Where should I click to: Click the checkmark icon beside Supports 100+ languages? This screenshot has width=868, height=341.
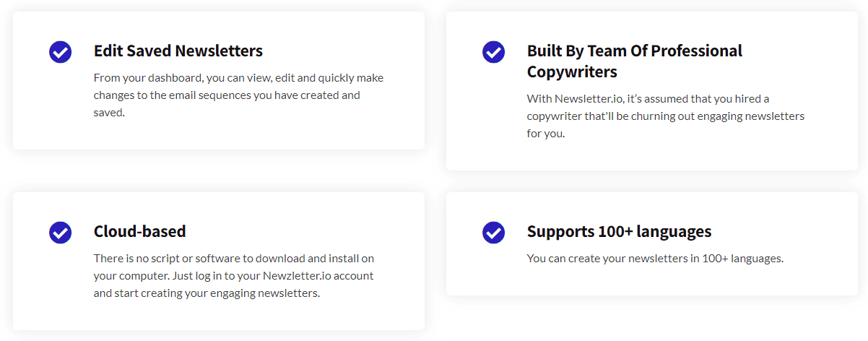tap(493, 233)
